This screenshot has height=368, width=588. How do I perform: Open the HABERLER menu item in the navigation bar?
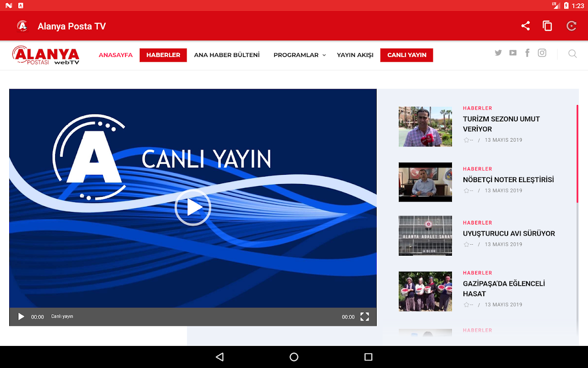tap(163, 55)
